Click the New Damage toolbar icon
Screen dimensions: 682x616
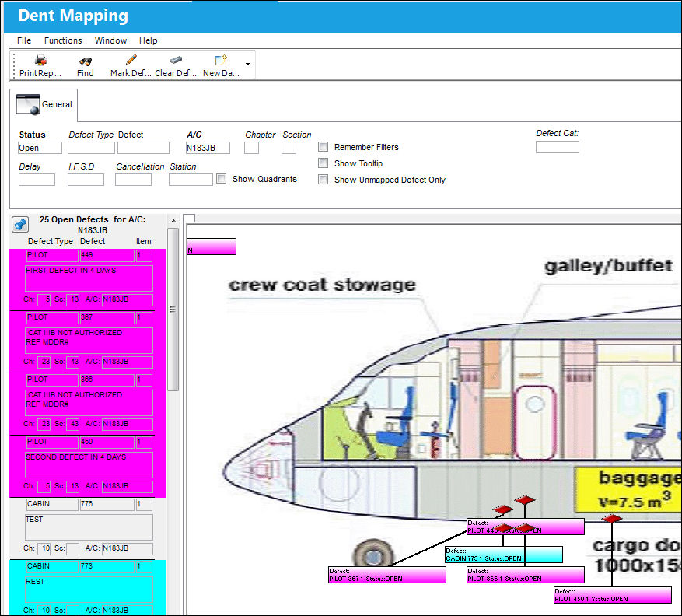tap(221, 60)
